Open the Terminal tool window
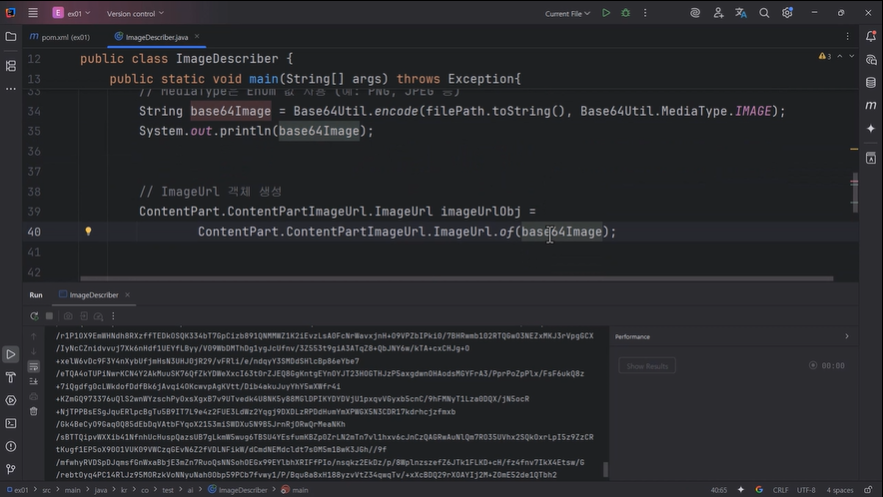Image resolution: width=883 pixels, height=497 pixels. [x=11, y=423]
